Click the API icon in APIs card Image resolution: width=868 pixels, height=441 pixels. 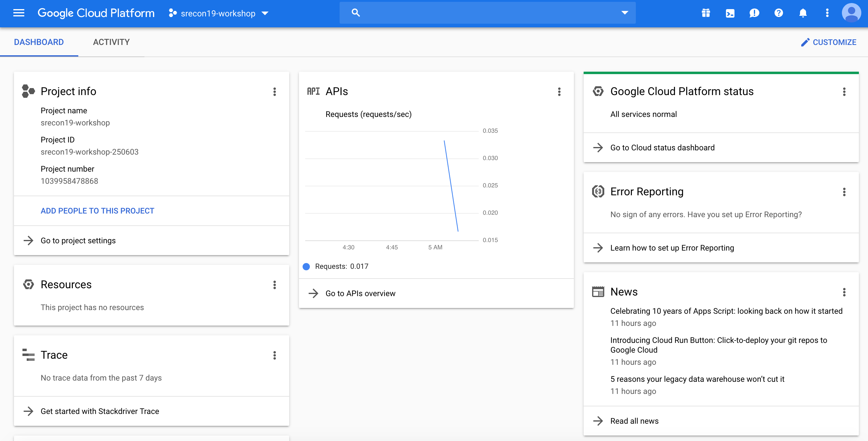313,91
